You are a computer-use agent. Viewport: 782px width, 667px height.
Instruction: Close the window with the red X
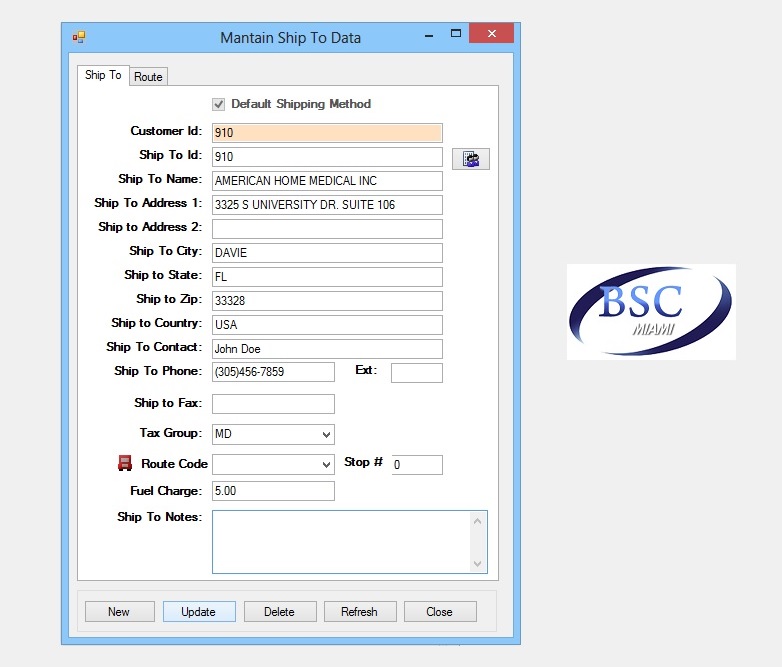tap(492, 33)
